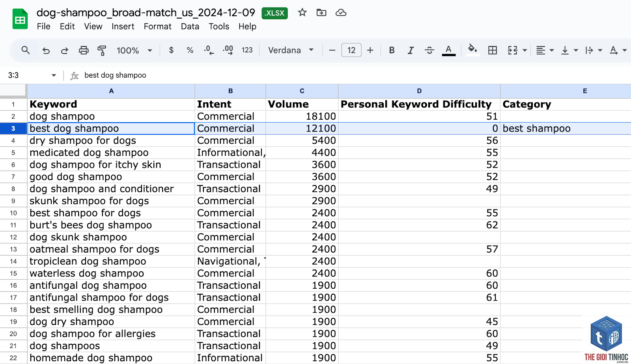631x364 pixels.
Task: Star this spreadsheet document
Action: pyautogui.click(x=302, y=13)
